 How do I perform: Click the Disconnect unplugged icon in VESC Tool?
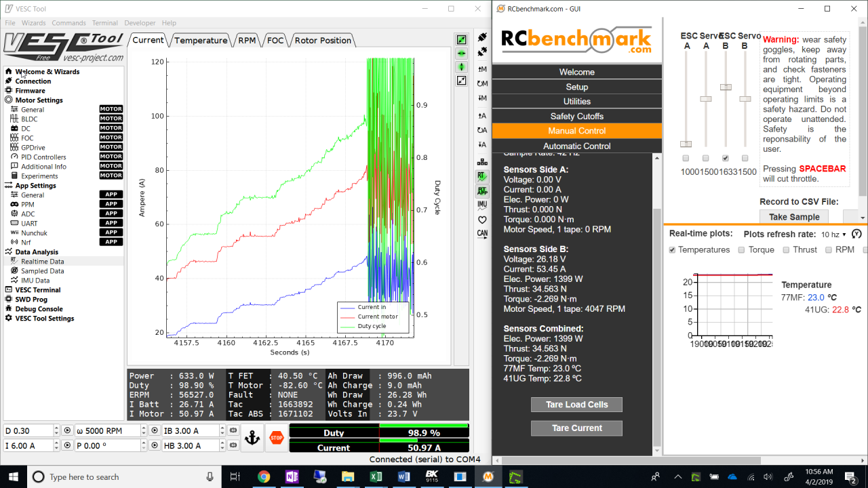click(482, 52)
